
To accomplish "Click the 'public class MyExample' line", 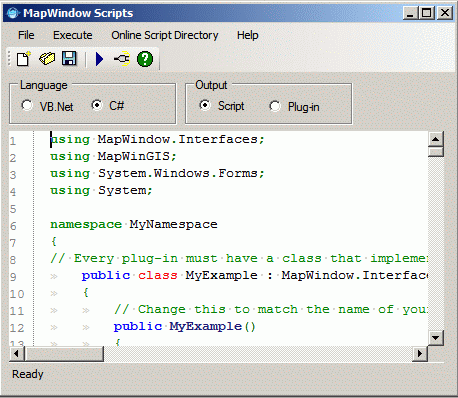I will tap(255, 275).
